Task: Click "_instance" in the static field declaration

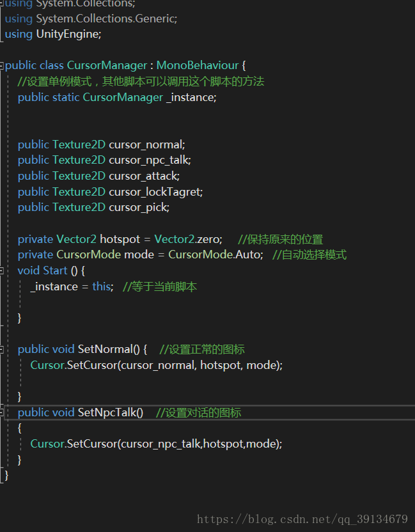Action: tap(190, 98)
